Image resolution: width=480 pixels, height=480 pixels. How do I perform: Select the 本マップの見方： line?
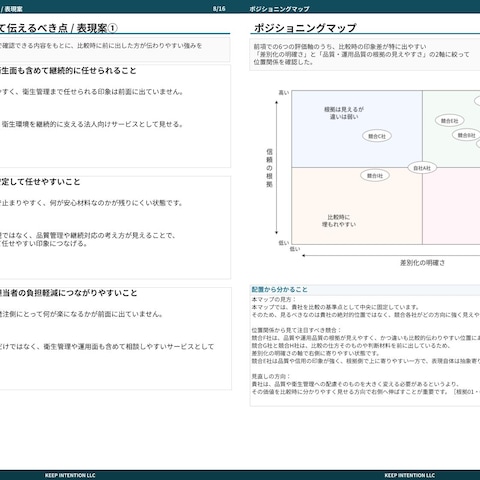274,299
